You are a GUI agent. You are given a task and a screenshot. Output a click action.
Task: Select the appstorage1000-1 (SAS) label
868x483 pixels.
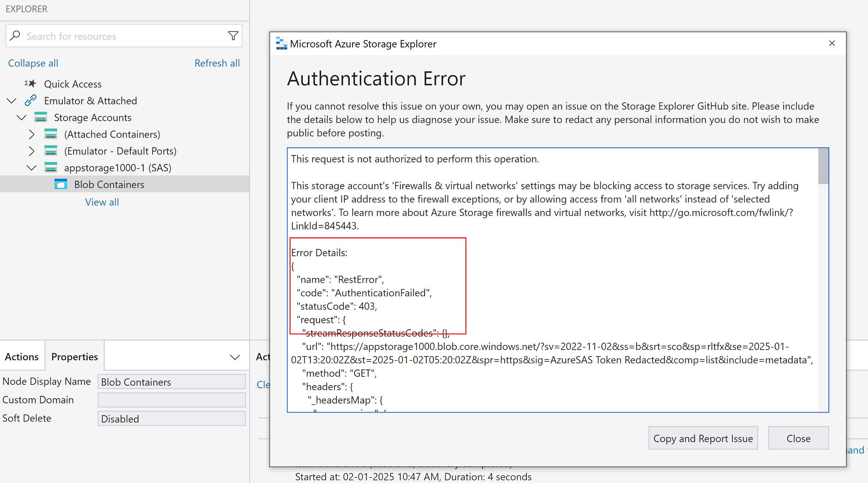click(118, 168)
